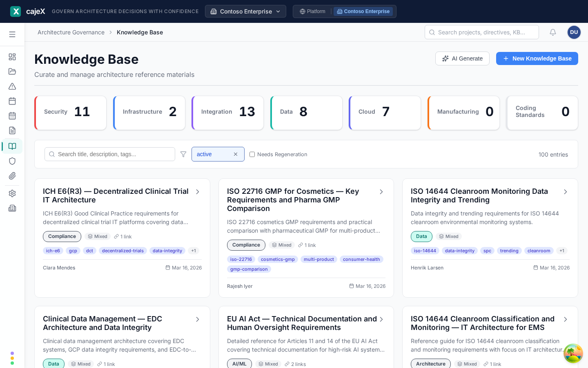Viewport: 588px width, 368px height.
Task: Click the cleanroom tag
Action: click(539, 251)
